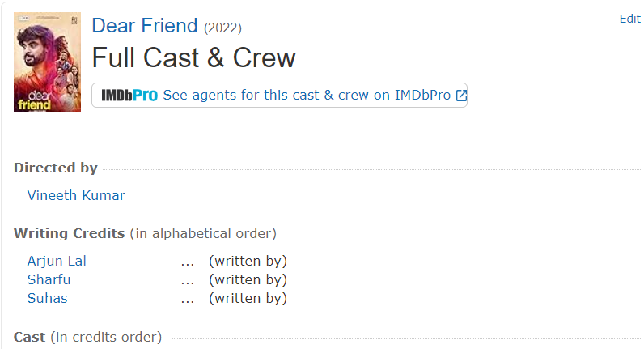Viewport: 644px width, 349px height.
Task: Click the Edit link
Action: pyautogui.click(x=630, y=19)
